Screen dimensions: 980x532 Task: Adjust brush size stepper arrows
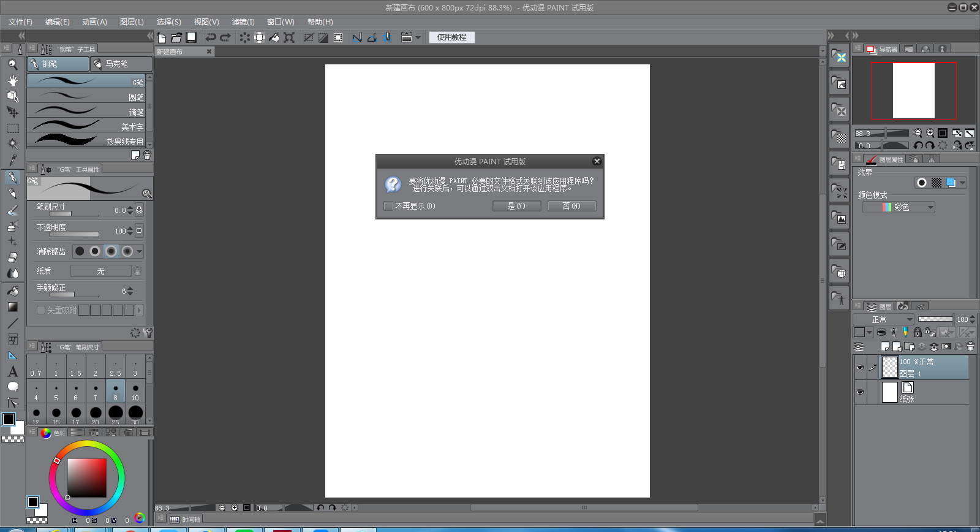130,210
